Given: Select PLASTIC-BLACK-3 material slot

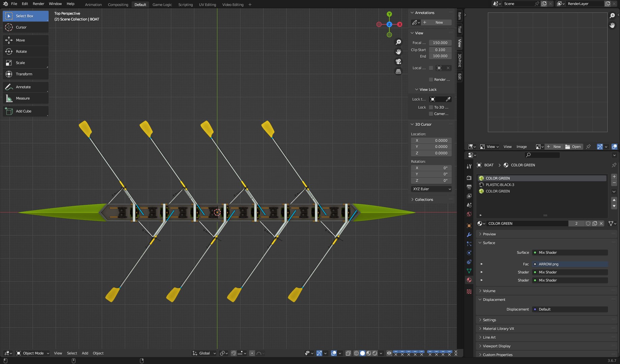Looking at the screenshot, I should pos(542,185).
